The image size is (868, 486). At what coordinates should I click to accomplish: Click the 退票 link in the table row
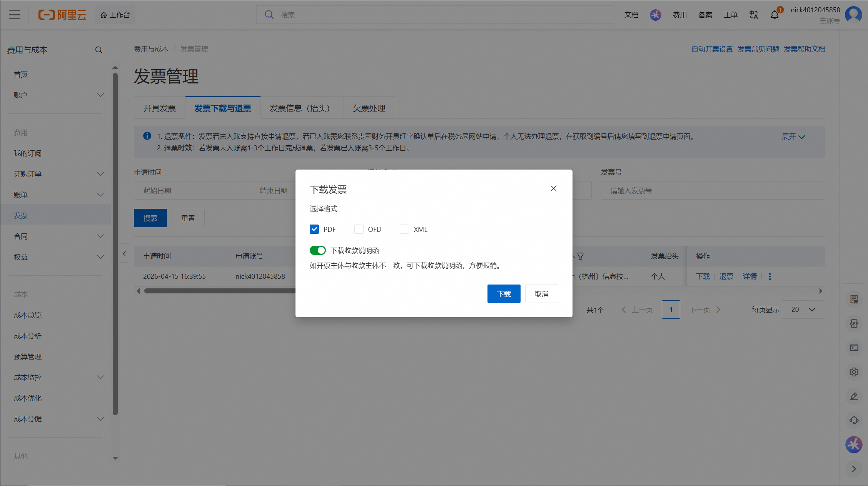pyautogui.click(x=726, y=276)
